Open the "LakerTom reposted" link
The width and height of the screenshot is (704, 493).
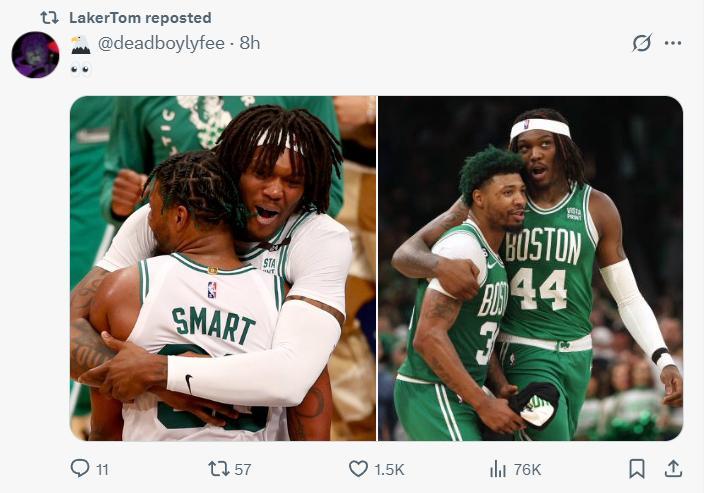140,17
